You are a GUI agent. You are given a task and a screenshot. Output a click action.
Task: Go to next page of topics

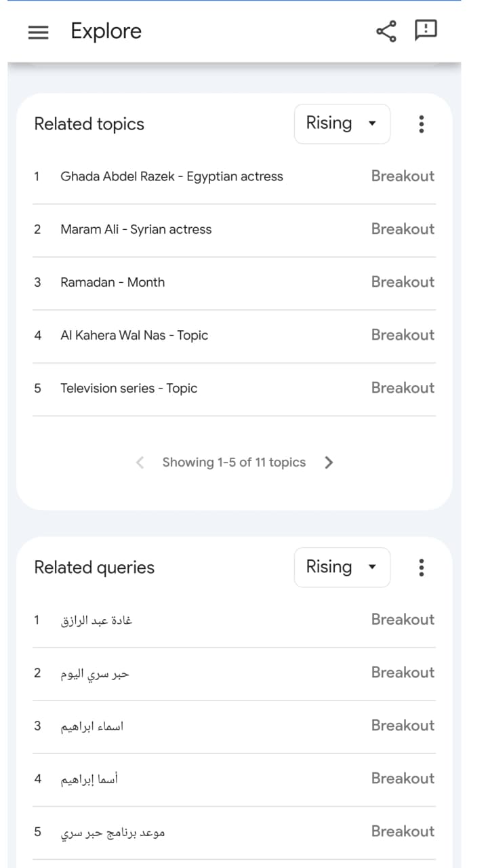[329, 462]
